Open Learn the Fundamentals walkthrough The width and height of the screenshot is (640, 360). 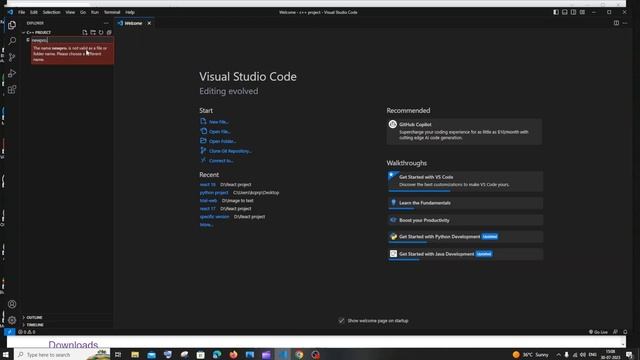[464, 203]
